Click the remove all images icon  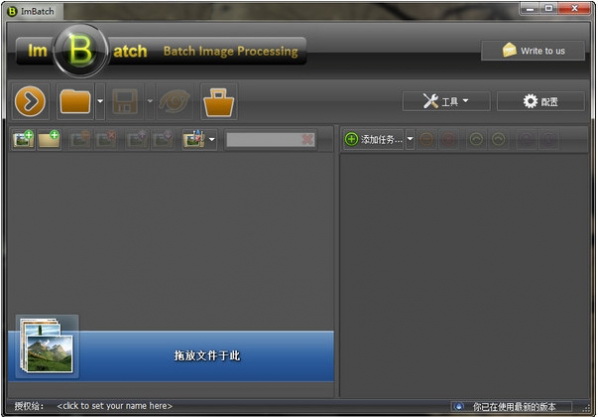106,140
